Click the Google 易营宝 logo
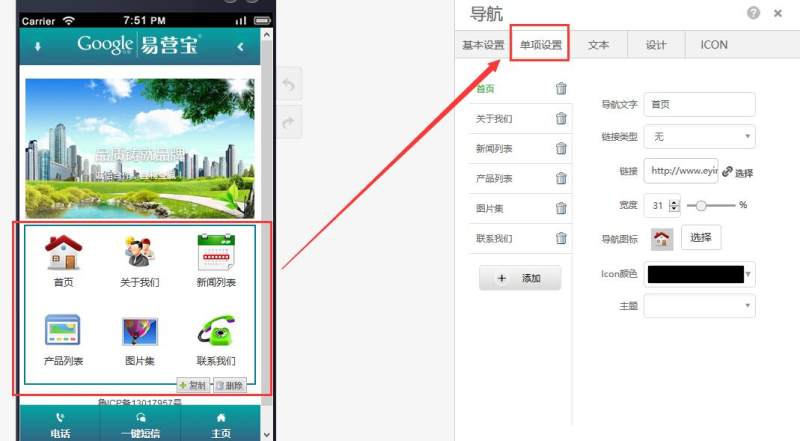The height and width of the screenshot is (441, 800). [x=139, y=45]
